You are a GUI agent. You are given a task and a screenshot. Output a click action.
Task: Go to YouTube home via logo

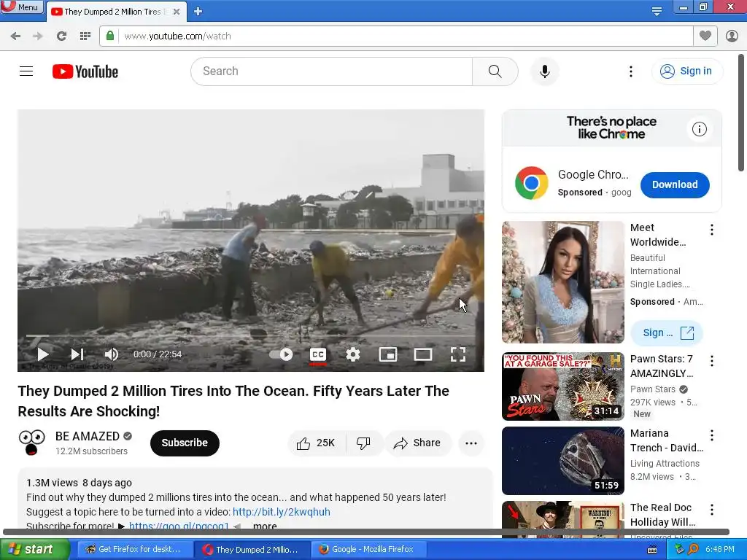coord(85,71)
